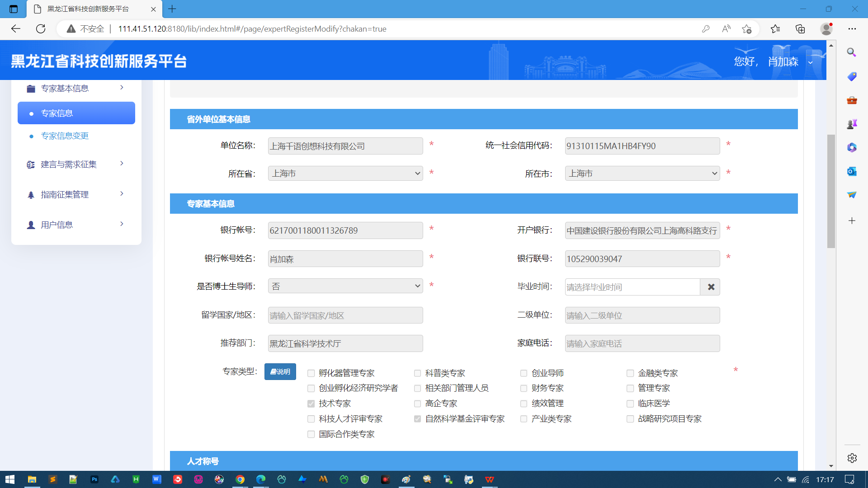Click the read aloud icon in address bar
The image size is (868, 488).
tap(726, 29)
